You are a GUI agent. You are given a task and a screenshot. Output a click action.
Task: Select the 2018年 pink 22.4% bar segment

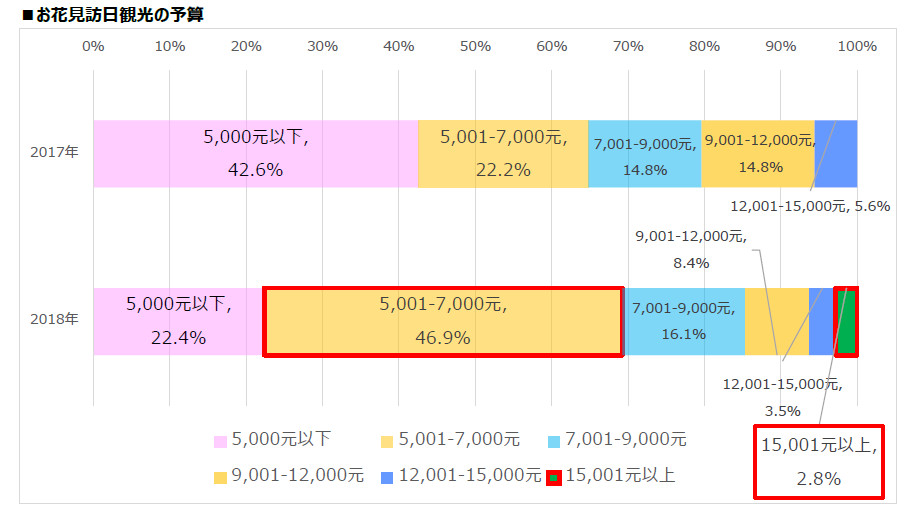(177, 321)
